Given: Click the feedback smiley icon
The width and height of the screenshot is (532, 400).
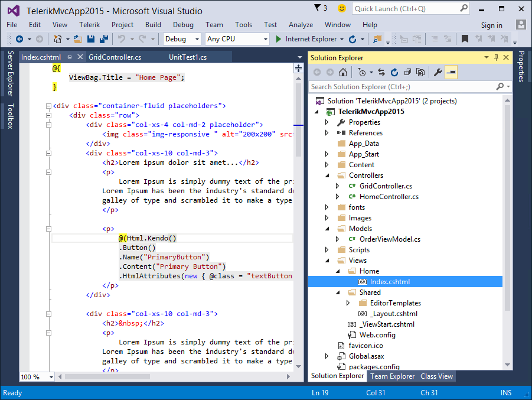Looking at the screenshot, I should (342, 8).
